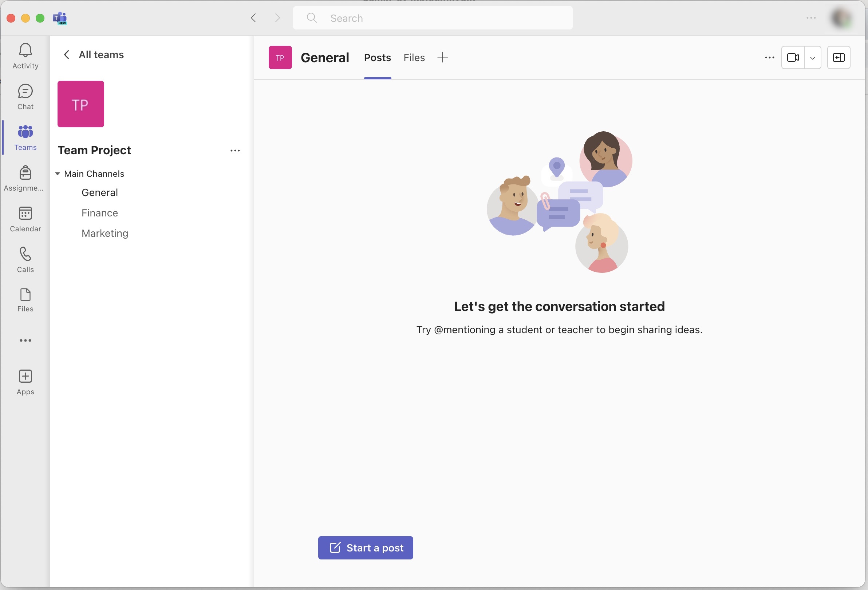Click the Search input field
The image size is (868, 590).
click(433, 18)
